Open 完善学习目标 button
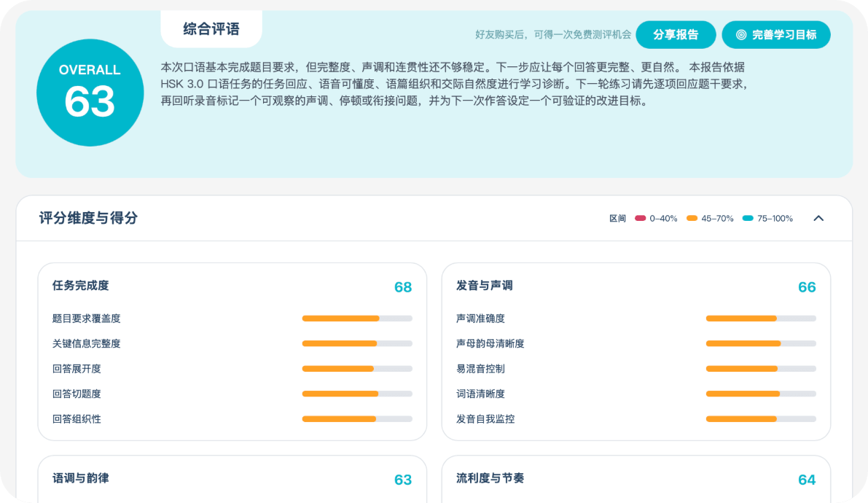This screenshot has width=868, height=503. (x=776, y=35)
